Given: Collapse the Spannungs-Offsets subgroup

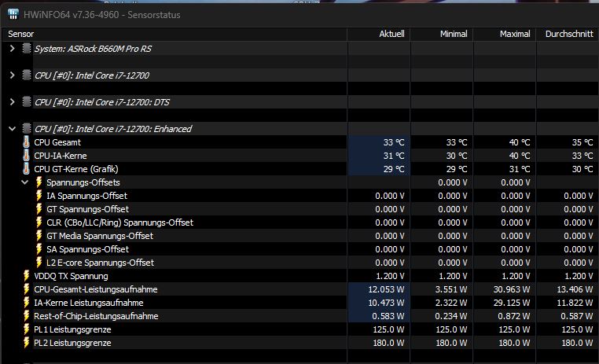Looking at the screenshot, I should point(25,182).
